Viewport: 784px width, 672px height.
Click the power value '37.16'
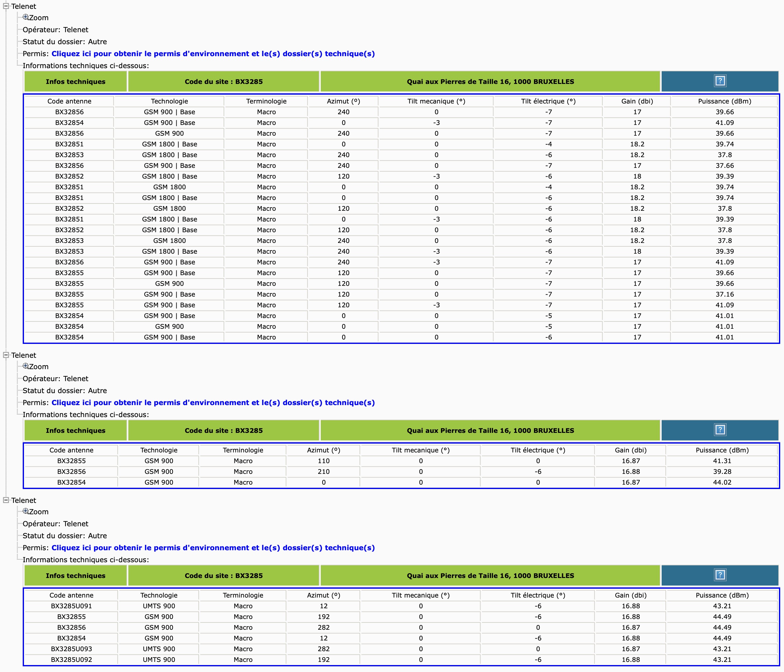click(x=725, y=294)
